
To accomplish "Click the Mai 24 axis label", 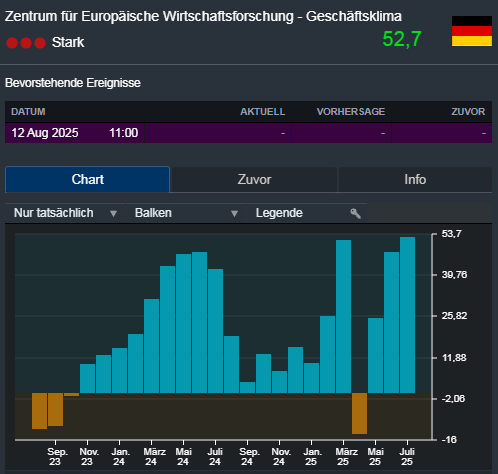I will (x=183, y=457).
